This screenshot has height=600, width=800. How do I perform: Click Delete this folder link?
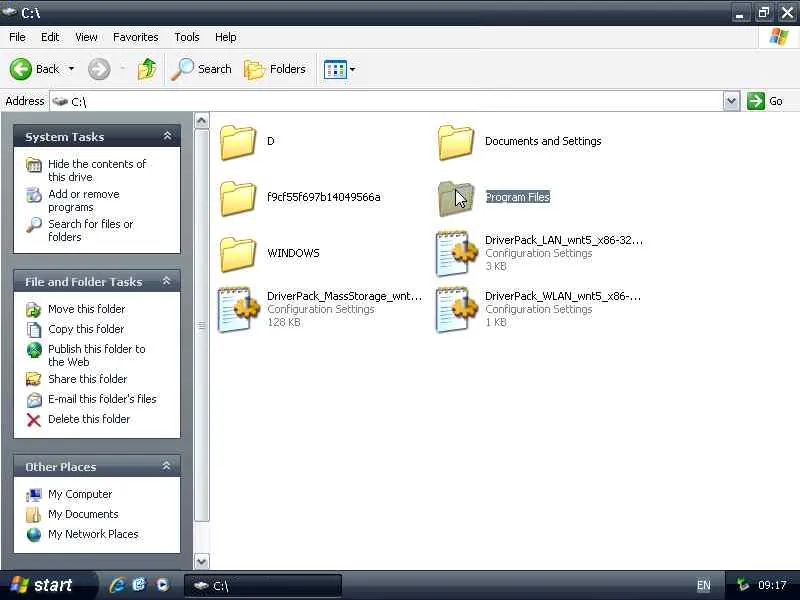(89, 419)
